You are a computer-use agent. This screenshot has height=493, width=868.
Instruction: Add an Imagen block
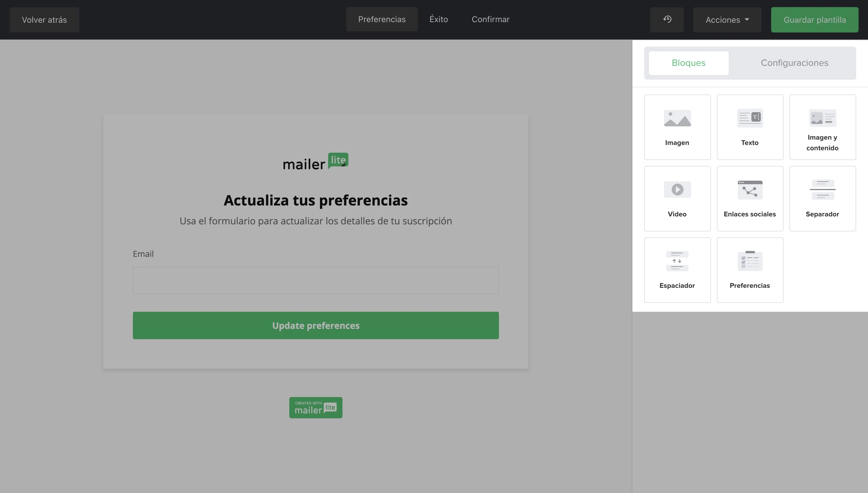677,127
